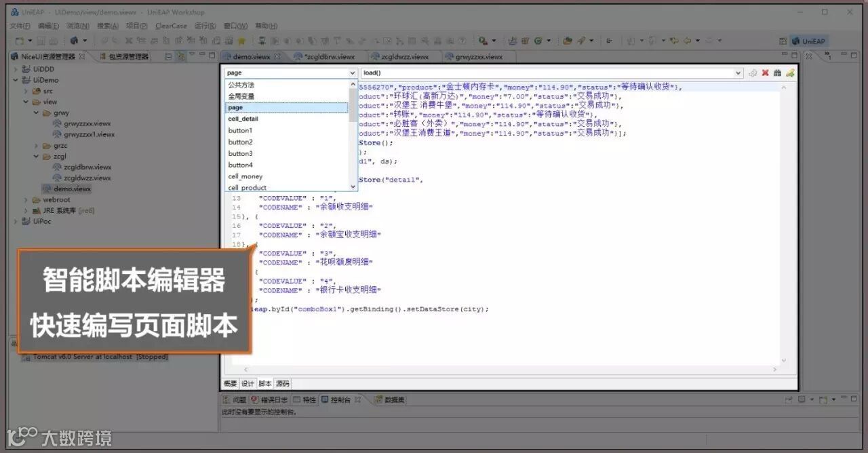The image size is (868, 453).
Task: Open the 编辑(E) menu
Action: click(x=49, y=26)
